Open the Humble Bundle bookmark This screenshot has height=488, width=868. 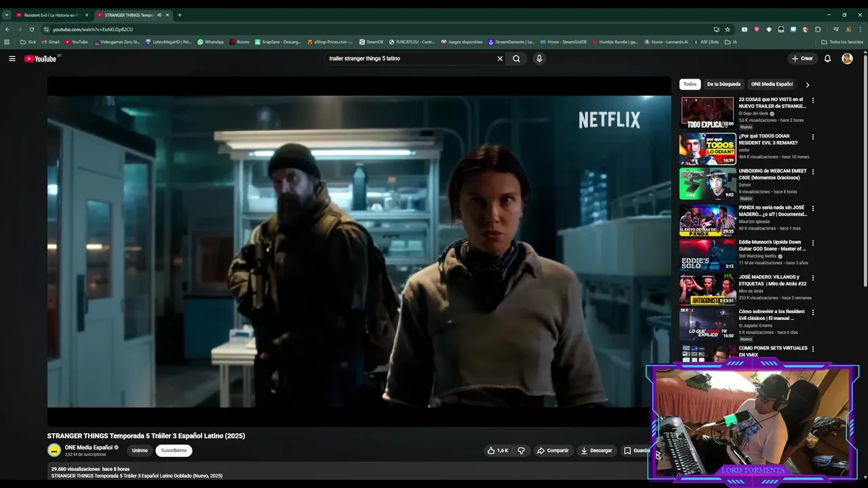coord(615,42)
